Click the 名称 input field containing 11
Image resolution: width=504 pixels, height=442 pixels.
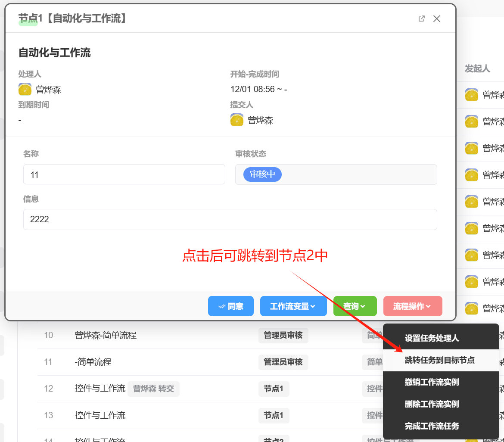pos(124,174)
